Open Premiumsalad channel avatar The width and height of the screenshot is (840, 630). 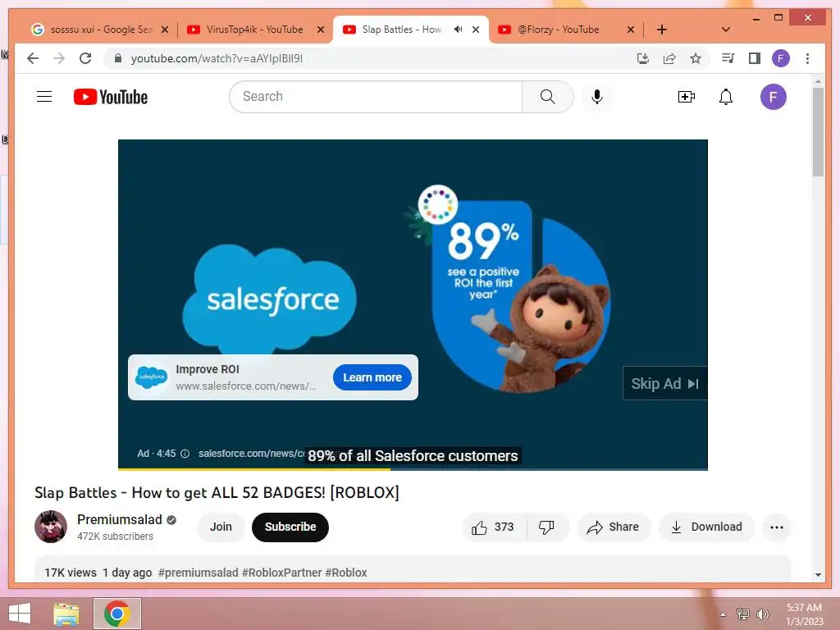point(51,527)
